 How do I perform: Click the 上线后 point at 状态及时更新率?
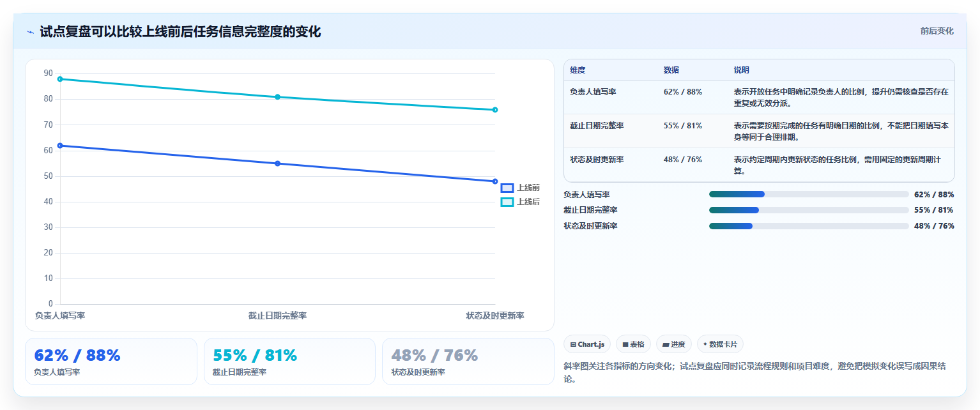coord(495,110)
